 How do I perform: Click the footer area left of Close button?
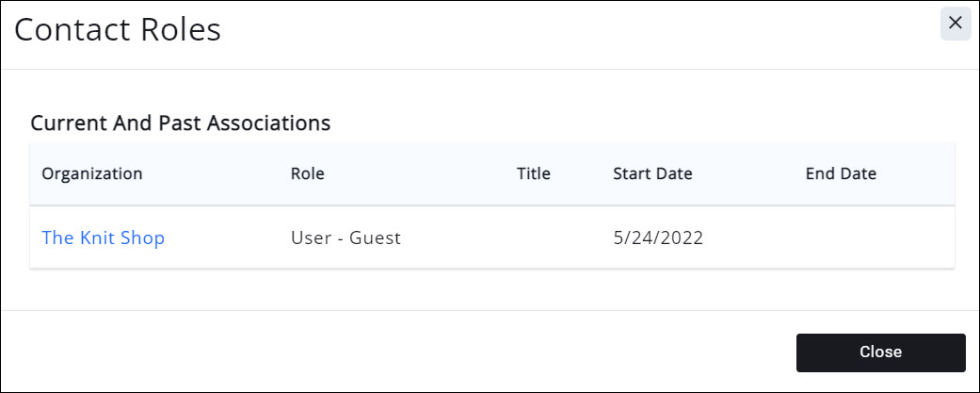coord(395,352)
